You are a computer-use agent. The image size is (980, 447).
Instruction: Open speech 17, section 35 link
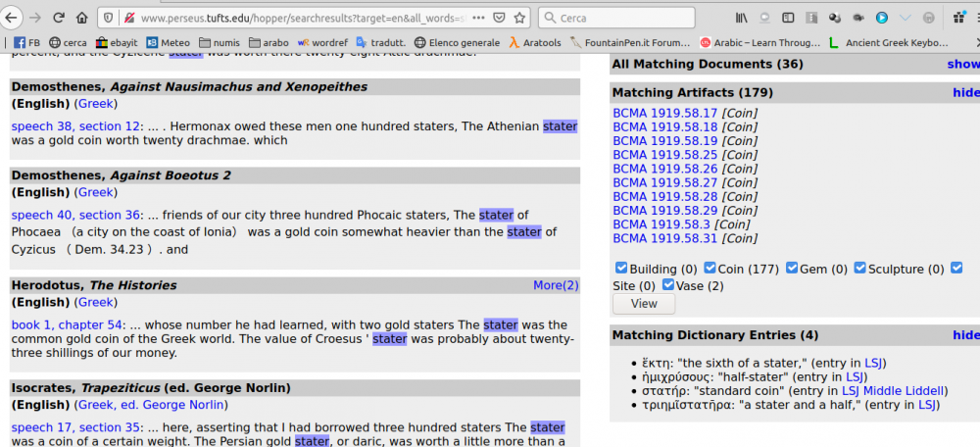coord(75,427)
